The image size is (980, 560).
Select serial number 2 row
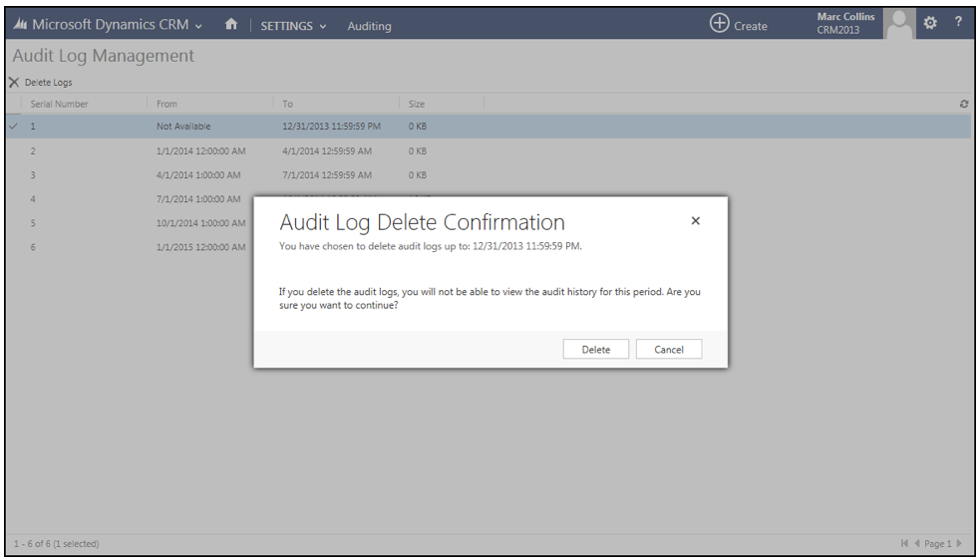tap(489, 150)
